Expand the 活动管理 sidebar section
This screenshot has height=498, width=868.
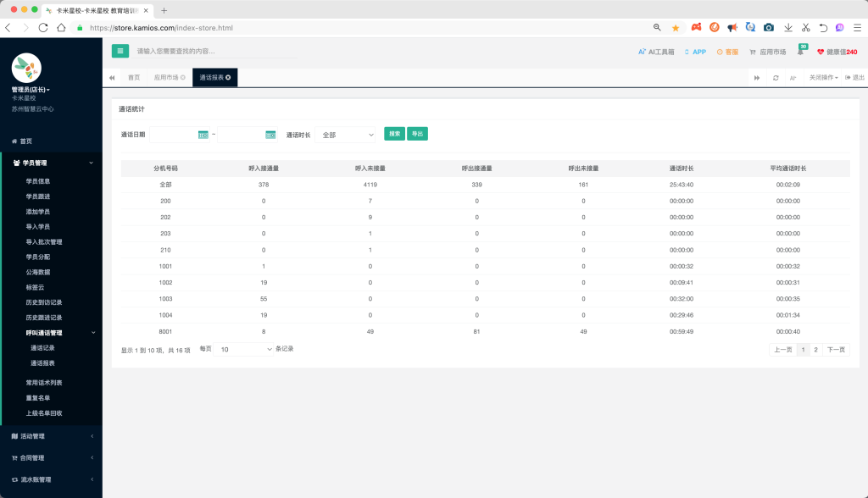[52, 436]
